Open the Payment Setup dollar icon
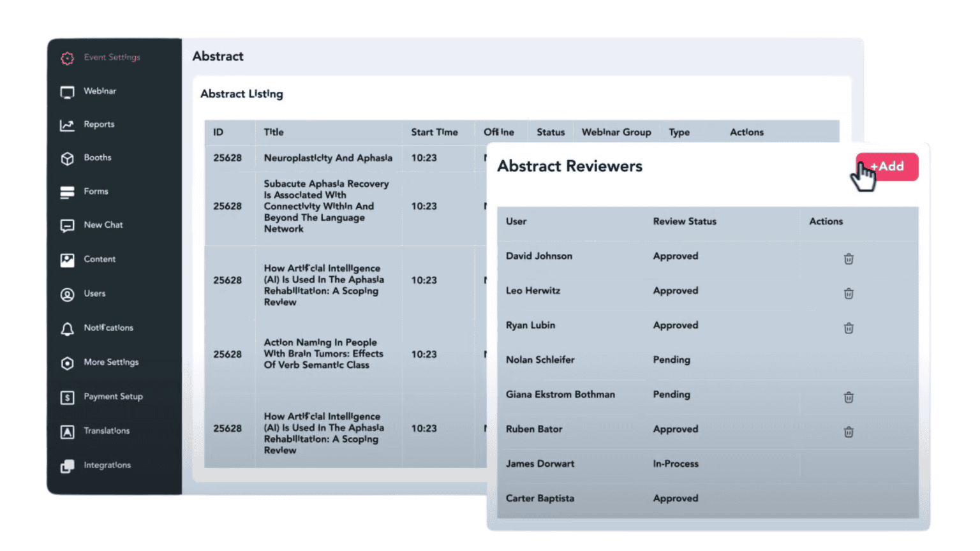The image size is (980, 551). pos(67,397)
